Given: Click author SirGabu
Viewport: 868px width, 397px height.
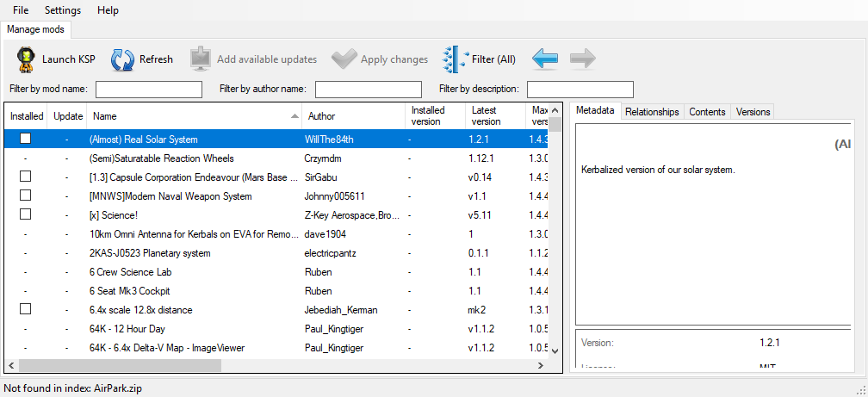Looking at the screenshot, I should tap(320, 177).
